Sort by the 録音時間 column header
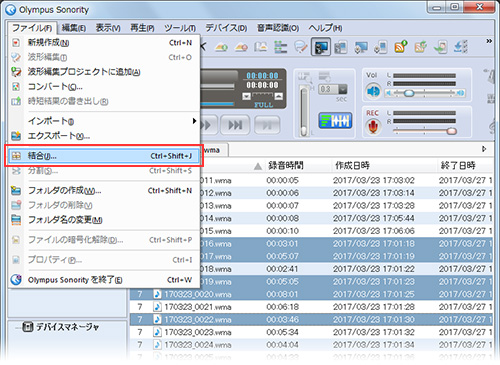Viewport: 500px width, 365px height. click(286, 165)
